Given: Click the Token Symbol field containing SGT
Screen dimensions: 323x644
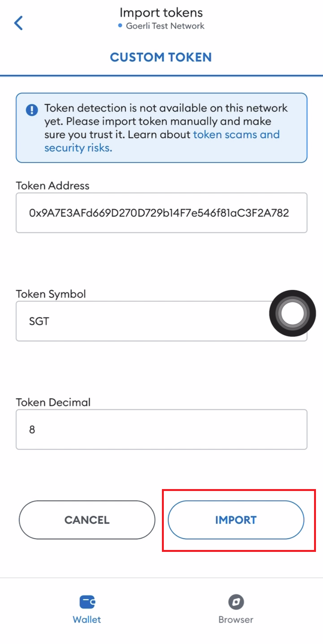Looking at the screenshot, I should click(140, 321).
